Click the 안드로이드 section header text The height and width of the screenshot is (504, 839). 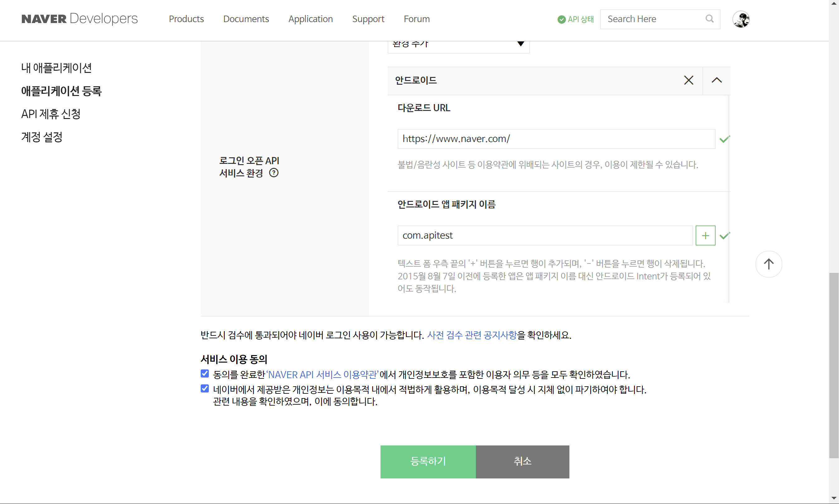(x=416, y=80)
